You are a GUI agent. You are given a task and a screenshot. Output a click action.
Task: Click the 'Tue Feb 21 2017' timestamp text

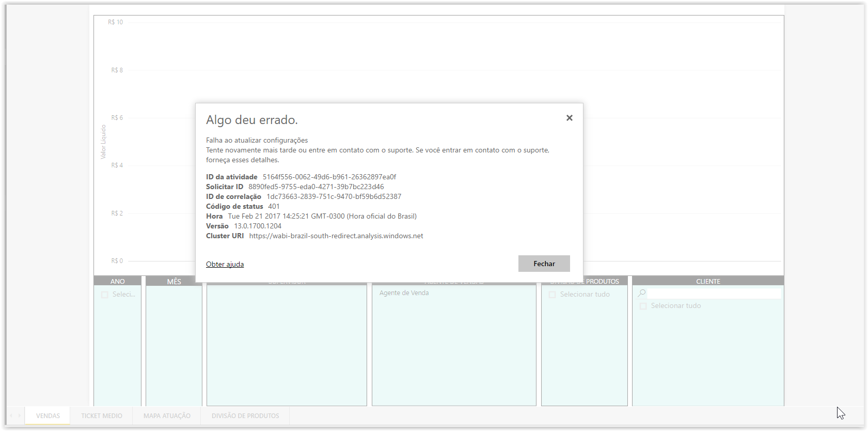pyautogui.click(x=322, y=216)
